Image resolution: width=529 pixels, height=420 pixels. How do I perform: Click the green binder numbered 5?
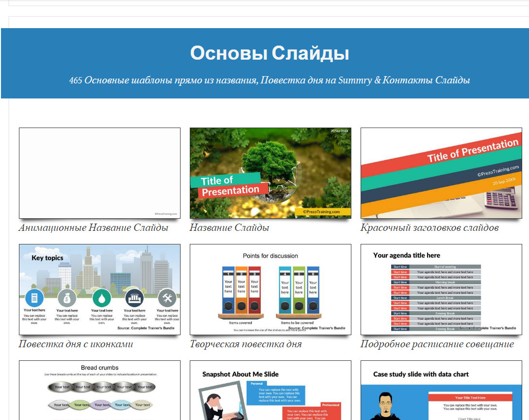pos(299,290)
